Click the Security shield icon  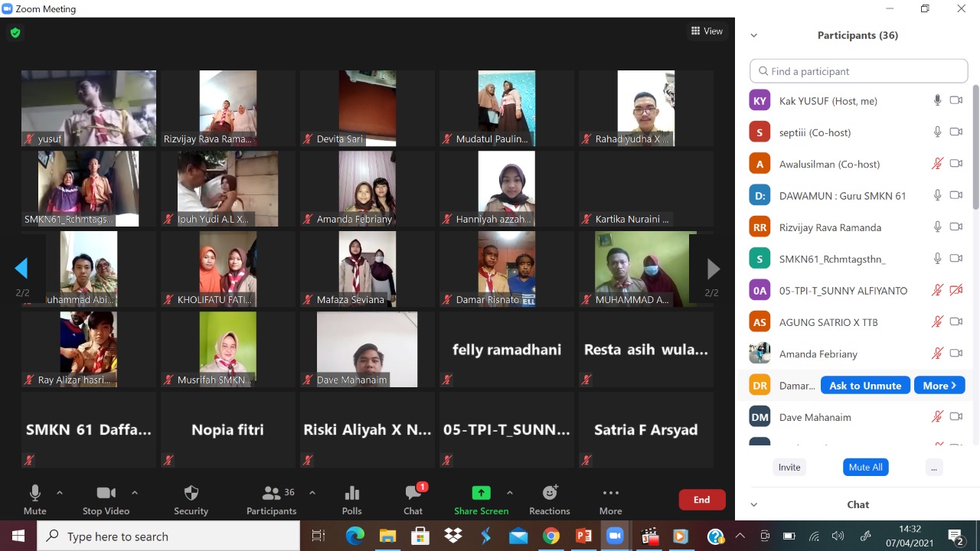pyautogui.click(x=191, y=494)
